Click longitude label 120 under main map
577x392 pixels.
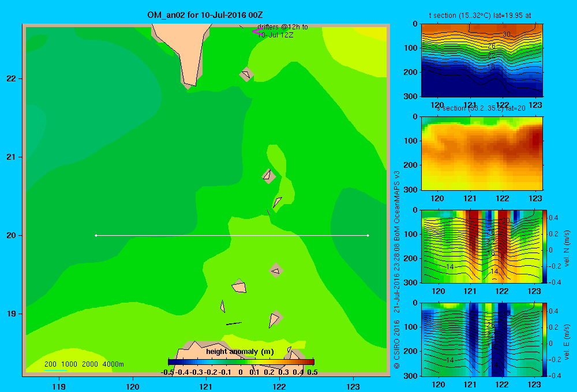point(133,386)
